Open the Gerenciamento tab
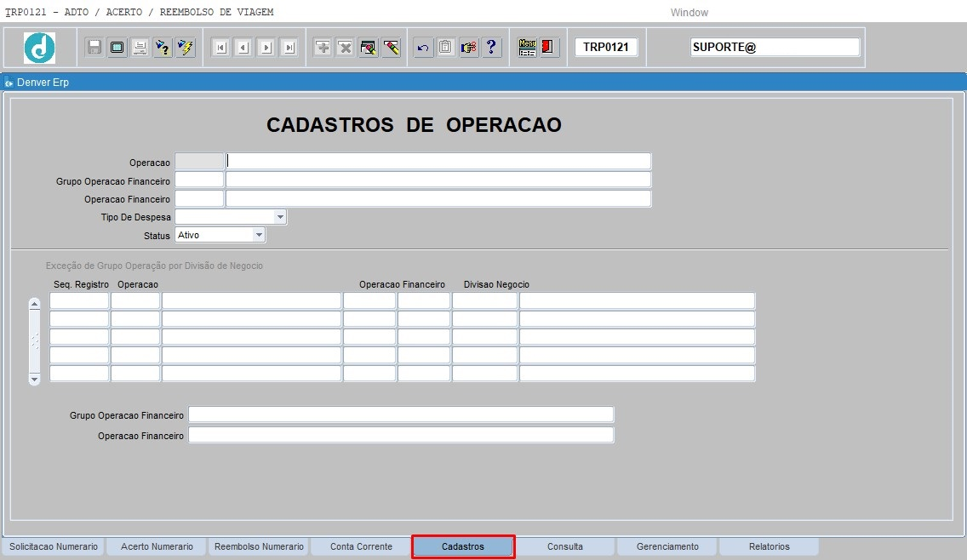 pyautogui.click(x=667, y=546)
